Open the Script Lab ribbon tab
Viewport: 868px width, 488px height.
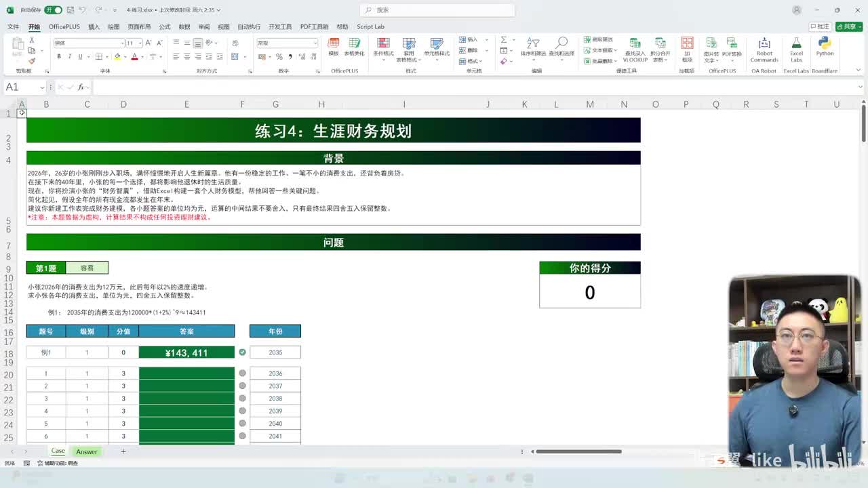370,26
